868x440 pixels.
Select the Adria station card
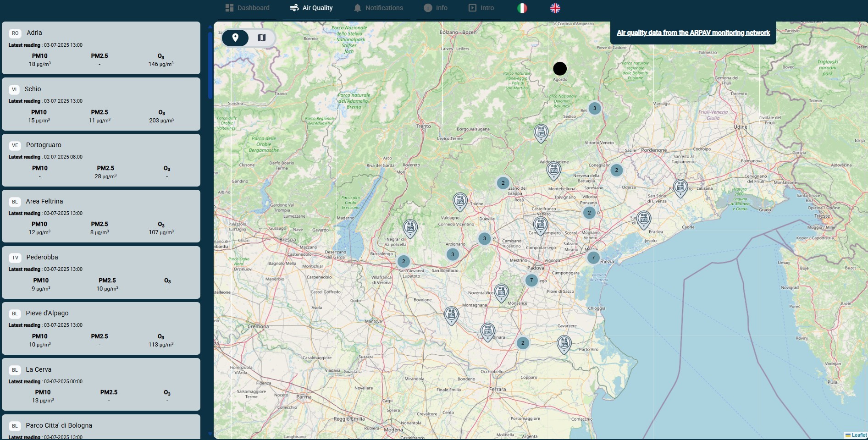click(x=101, y=48)
